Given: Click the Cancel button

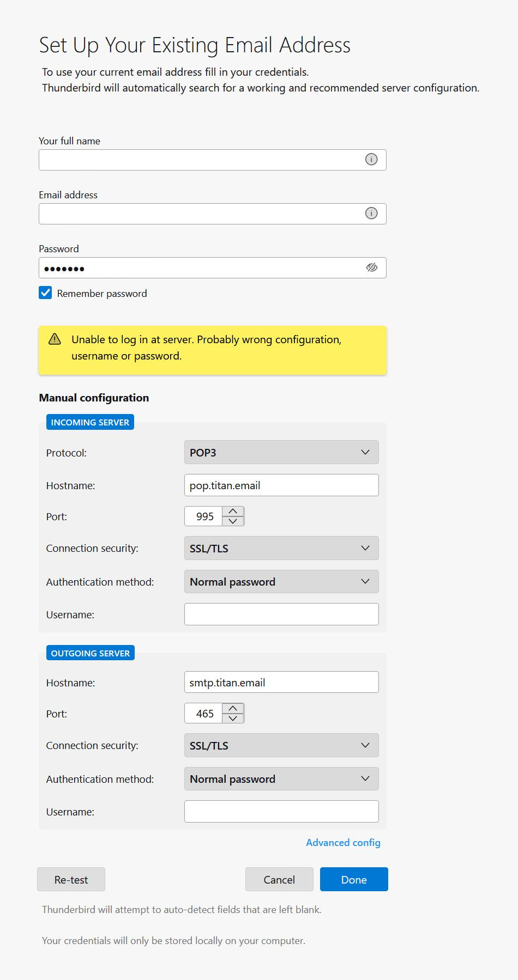Looking at the screenshot, I should [279, 879].
